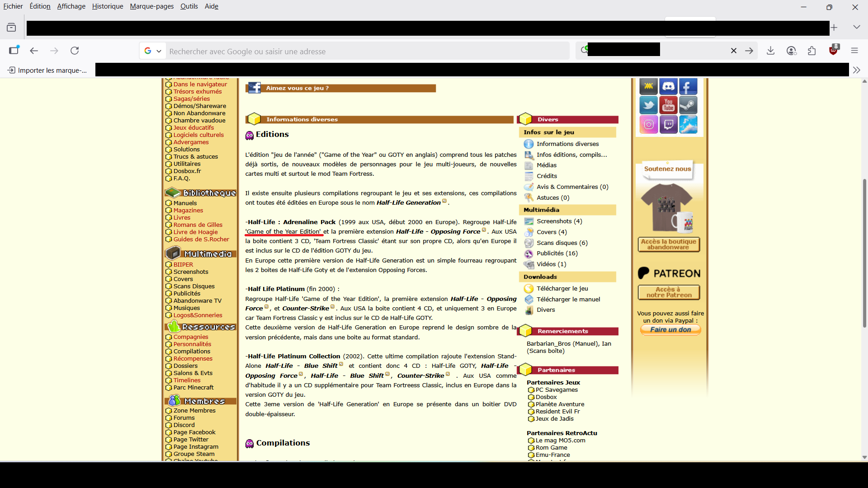This screenshot has height=488, width=868.
Task: Open the Marque-pages menu
Action: tap(151, 6)
